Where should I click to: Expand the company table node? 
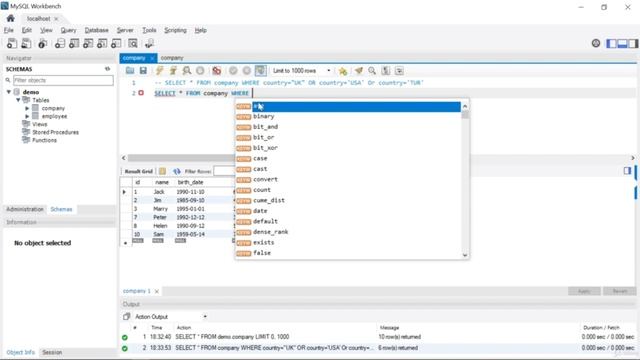coord(27,108)
